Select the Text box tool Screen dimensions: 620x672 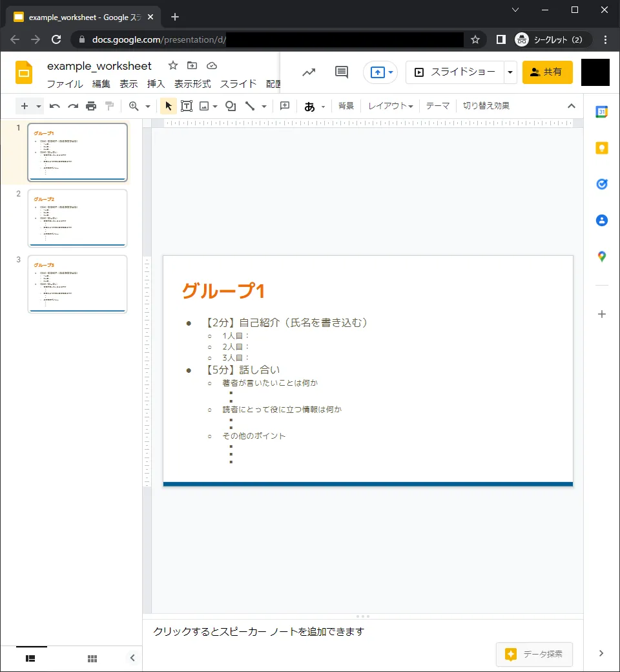click(x=187, y=106)
